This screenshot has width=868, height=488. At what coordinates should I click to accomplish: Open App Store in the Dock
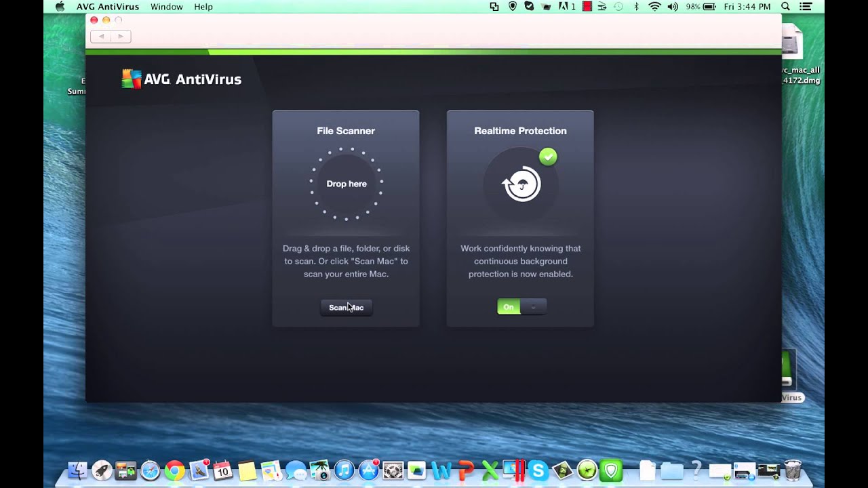(x=369, y=470)
